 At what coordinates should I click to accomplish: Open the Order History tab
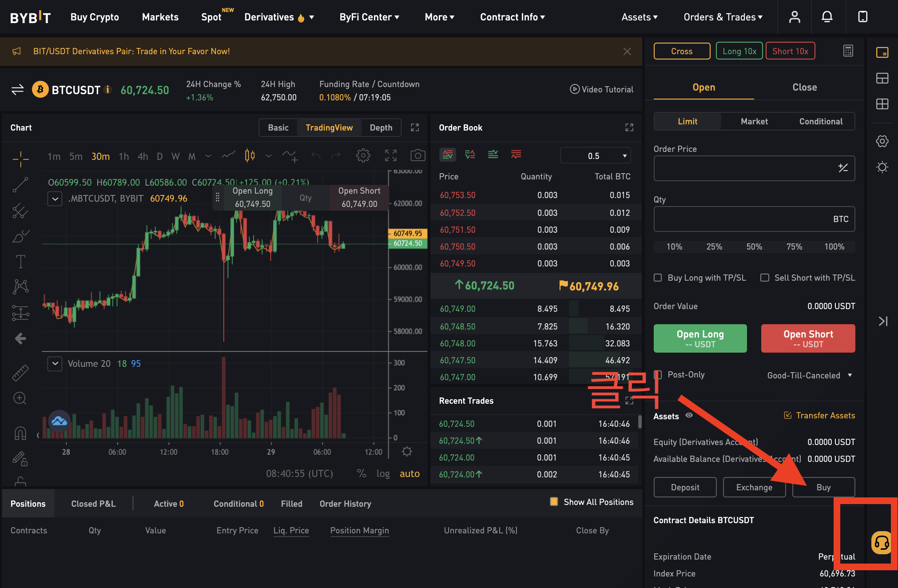[x=345, y=504]
